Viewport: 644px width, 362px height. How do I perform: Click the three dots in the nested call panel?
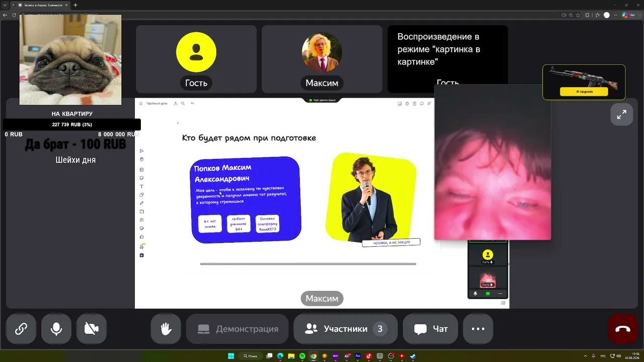500,294
